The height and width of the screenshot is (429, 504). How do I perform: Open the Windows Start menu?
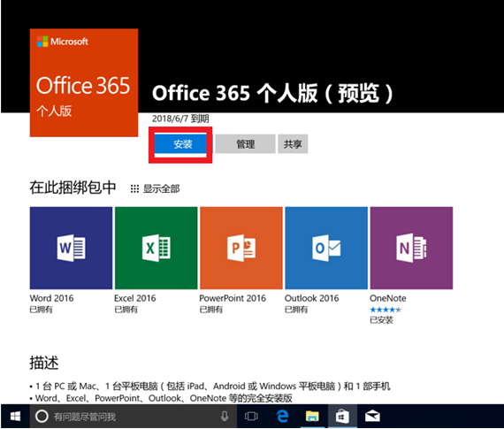pos(15,416)
